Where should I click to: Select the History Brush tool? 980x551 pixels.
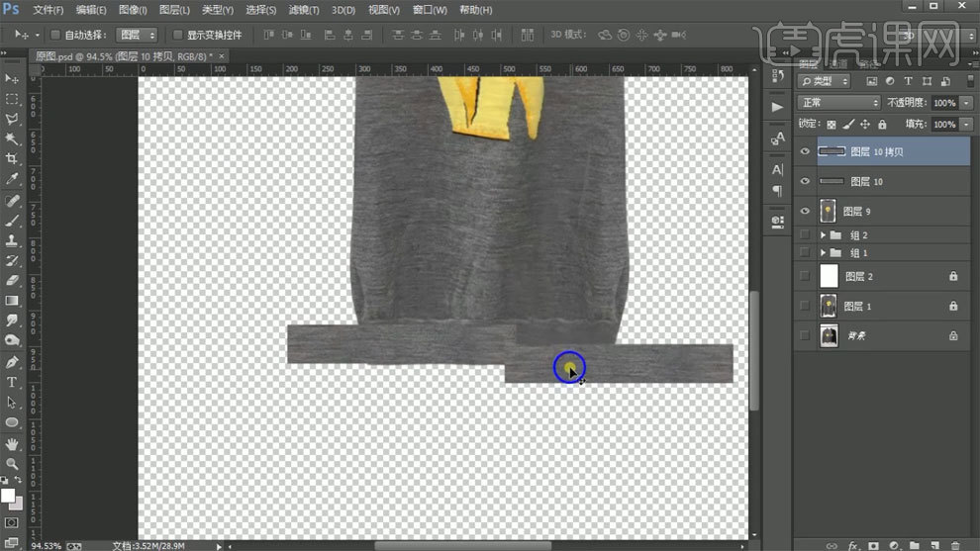[11, 260]
